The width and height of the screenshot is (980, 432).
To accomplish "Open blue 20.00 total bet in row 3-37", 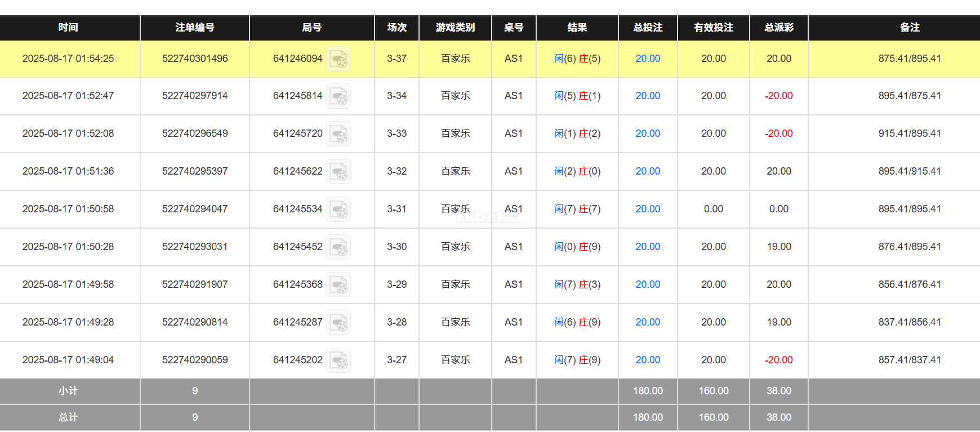I will [x=648, y=59].
